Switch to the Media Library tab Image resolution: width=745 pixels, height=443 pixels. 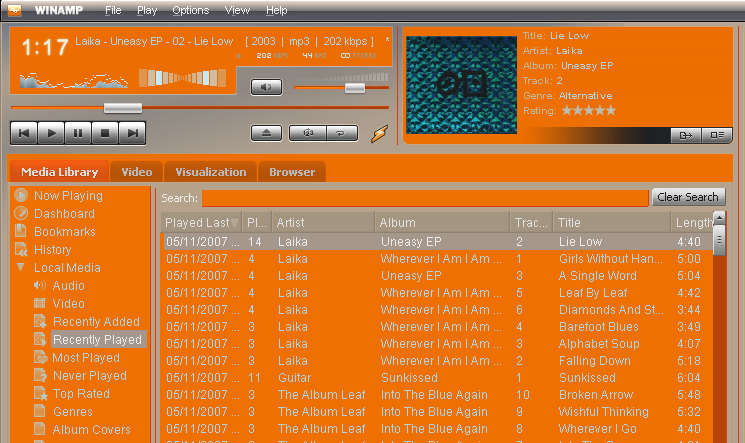click(59, 172)
